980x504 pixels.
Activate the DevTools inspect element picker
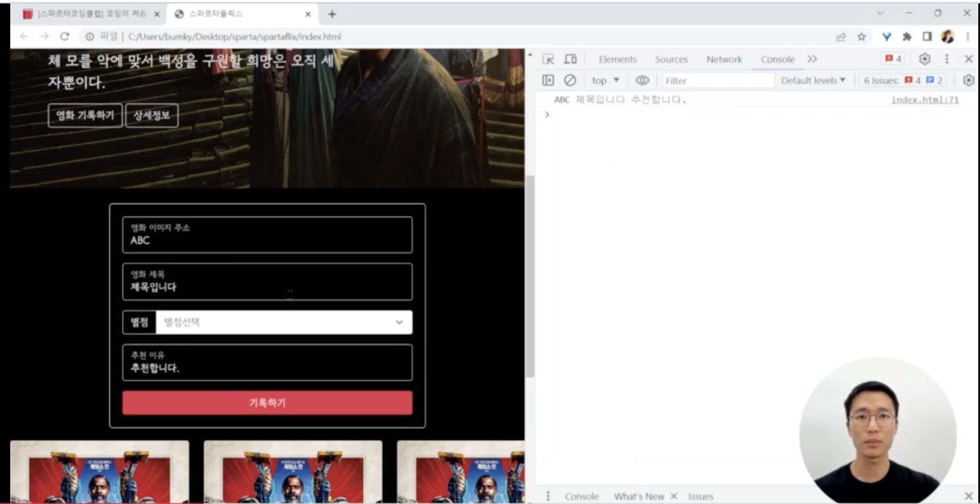click(x=548, y=59)
